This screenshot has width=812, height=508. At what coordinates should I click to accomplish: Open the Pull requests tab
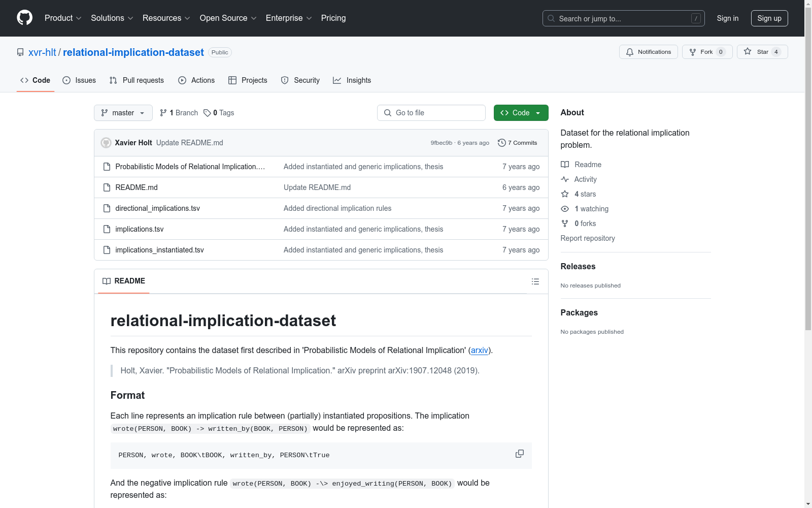(x=137, y=80)
